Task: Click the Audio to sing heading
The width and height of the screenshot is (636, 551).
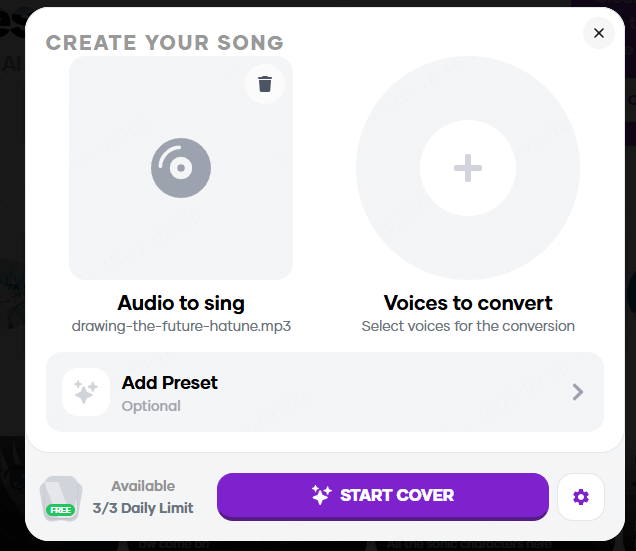Action: coord(181,303)
